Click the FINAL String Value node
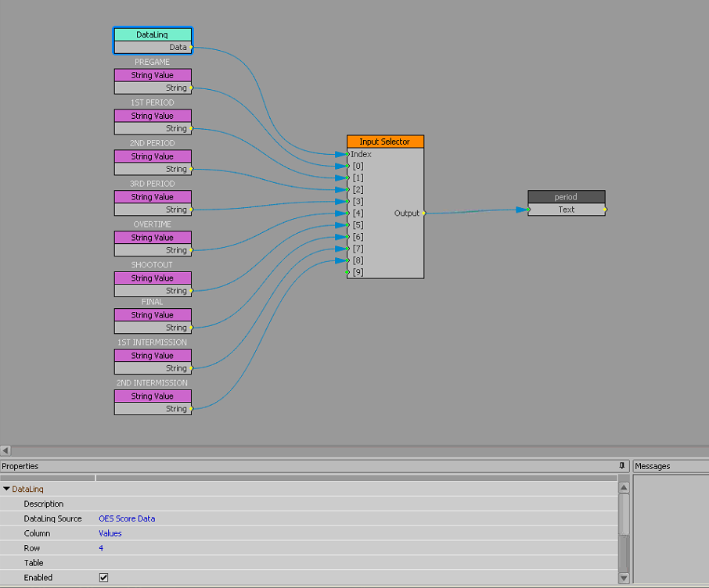709x588 pixels. coord(153,315)
